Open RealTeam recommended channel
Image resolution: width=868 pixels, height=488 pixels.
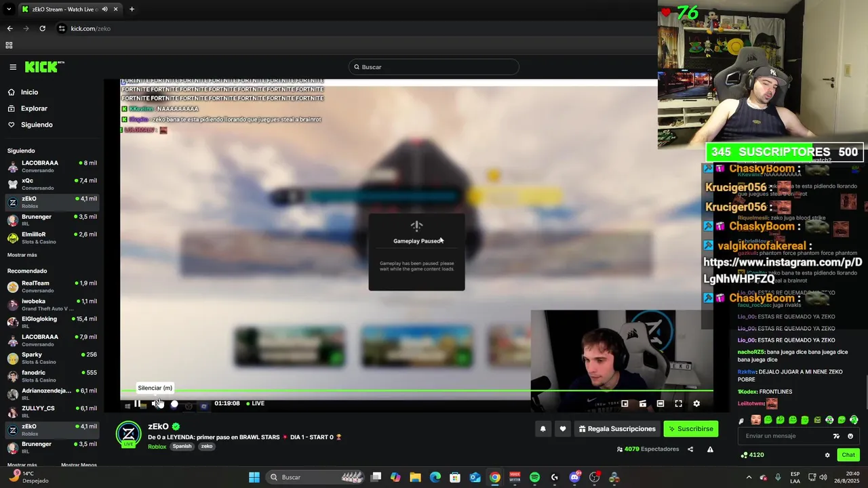tap(53, 286)
